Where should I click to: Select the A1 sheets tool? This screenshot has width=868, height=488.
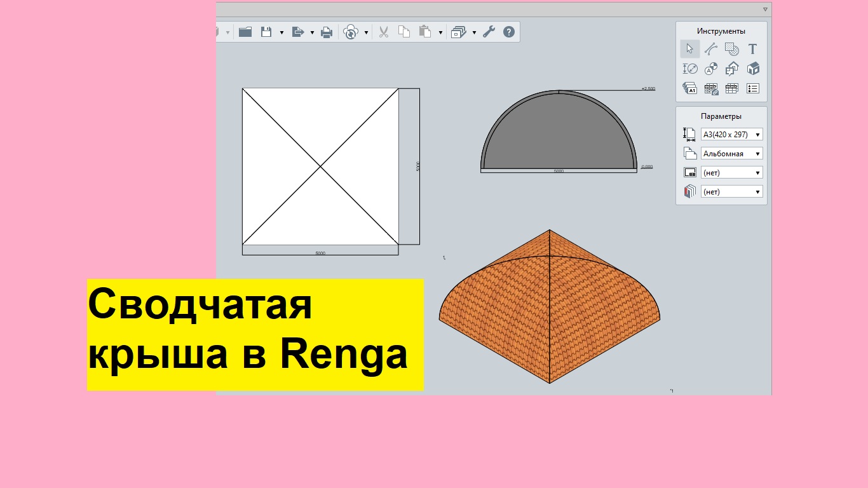690,88
